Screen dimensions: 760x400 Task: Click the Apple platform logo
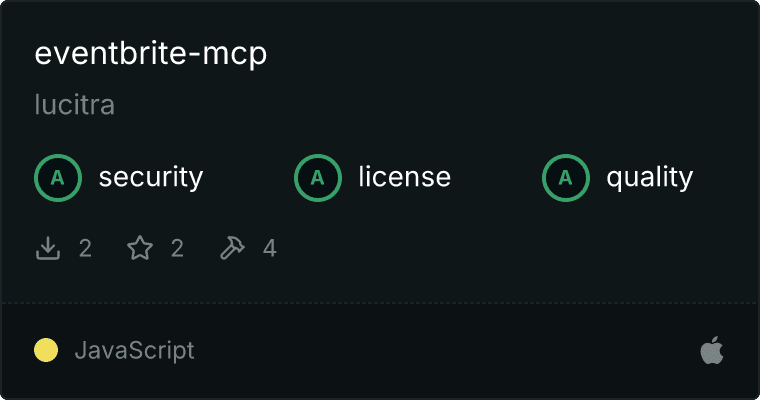712,350
